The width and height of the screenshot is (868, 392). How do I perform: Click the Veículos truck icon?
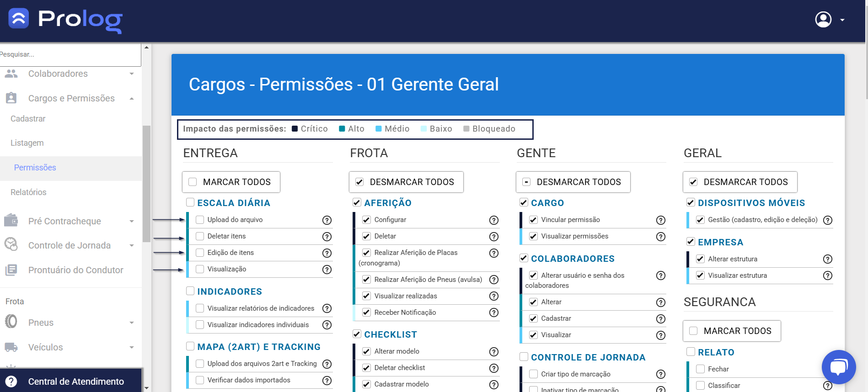point(11,347)
